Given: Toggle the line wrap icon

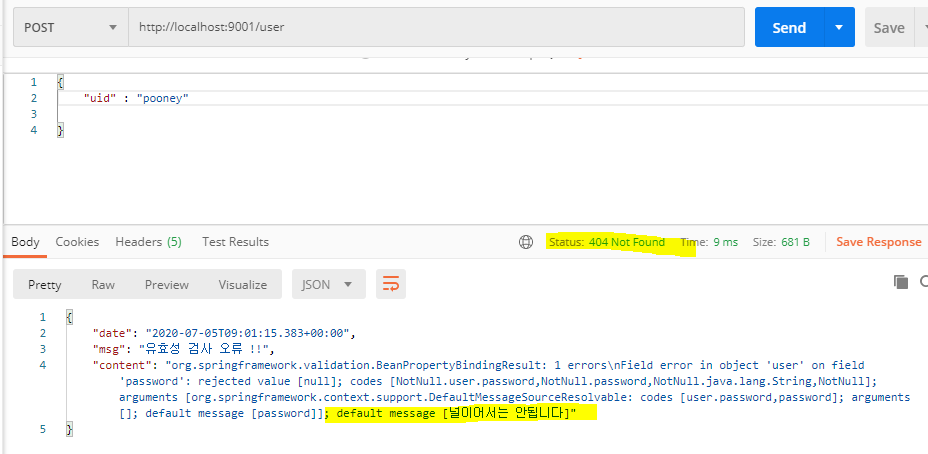Looking at the screenshot, I should [x=391, y=285].
